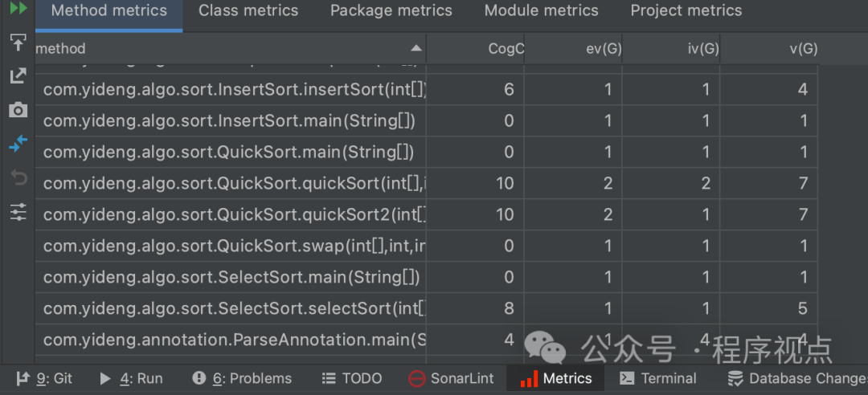Sort by the CogC column header
The height and width of the screenshot is (395, 868).
(506, 49)
